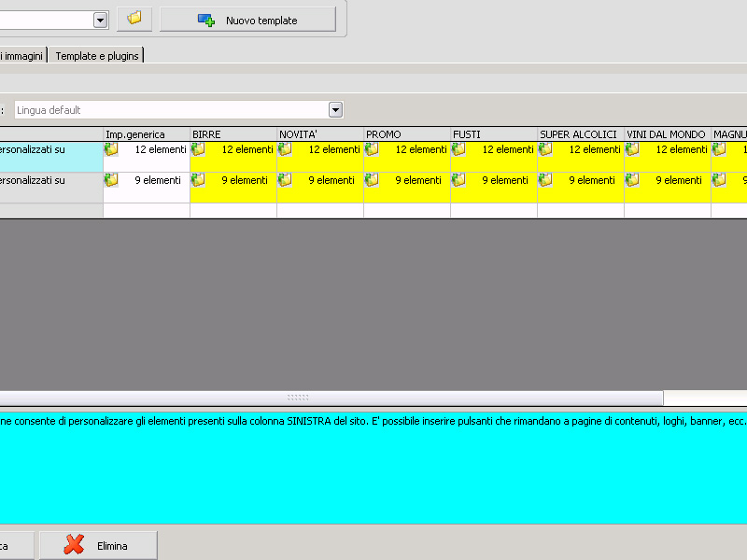Viewport: 747px width, 560px height.
Task: Select the PROMO column header
Action: click(x=407, y=134)
